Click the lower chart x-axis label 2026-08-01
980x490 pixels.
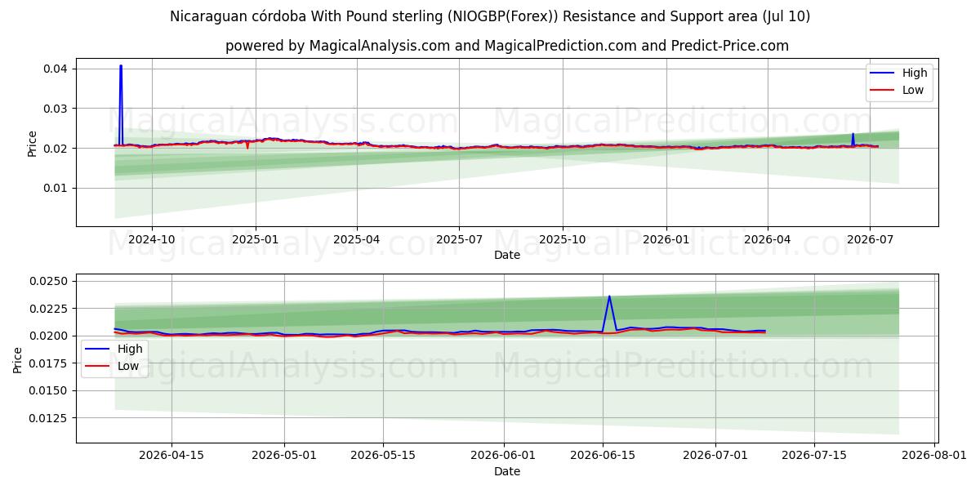coord(934,456)
